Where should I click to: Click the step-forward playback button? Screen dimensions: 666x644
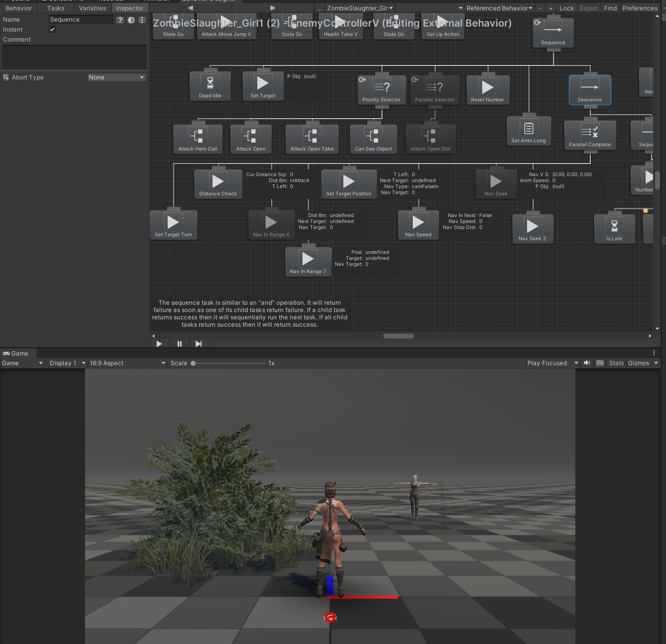click(x=199, y=344)
